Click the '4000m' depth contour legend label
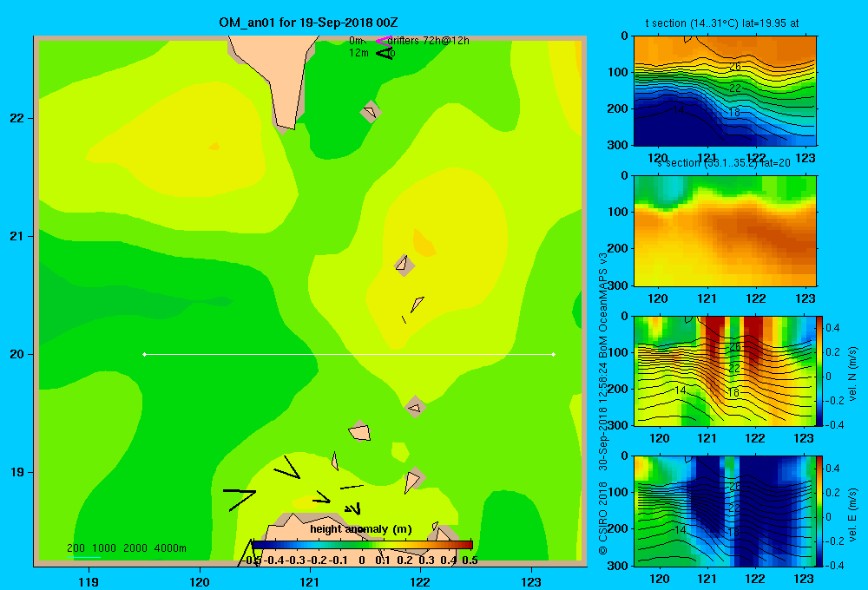 coord(170,548)
